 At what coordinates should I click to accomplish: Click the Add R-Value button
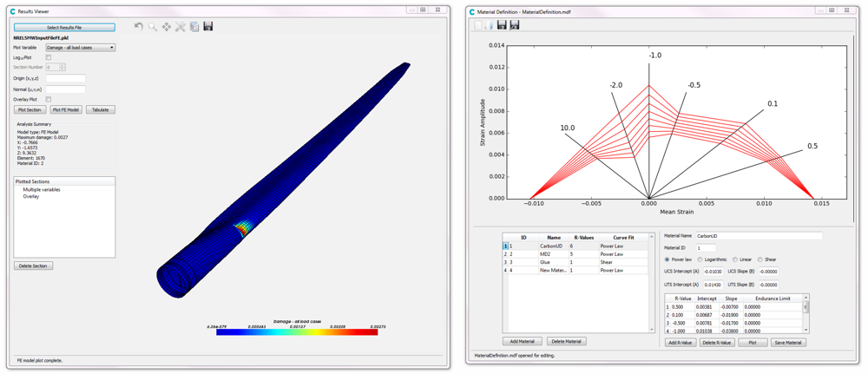680,343
